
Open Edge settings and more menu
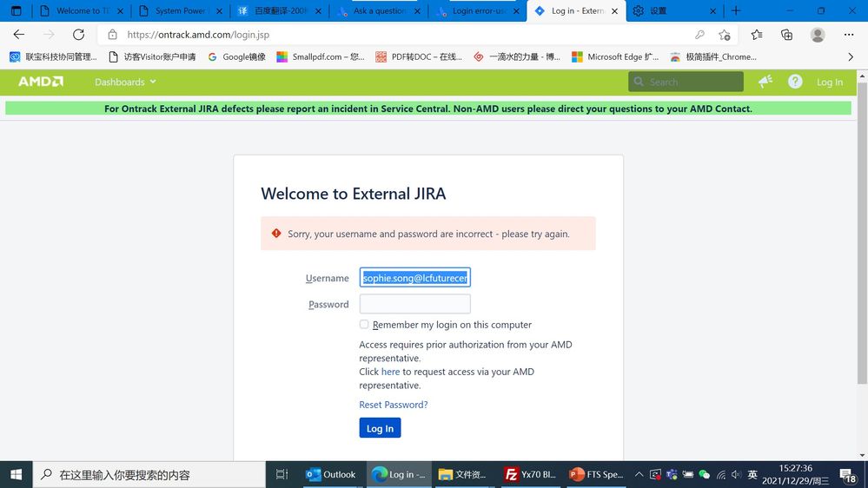pyautogui.click(x=849, y=35)
